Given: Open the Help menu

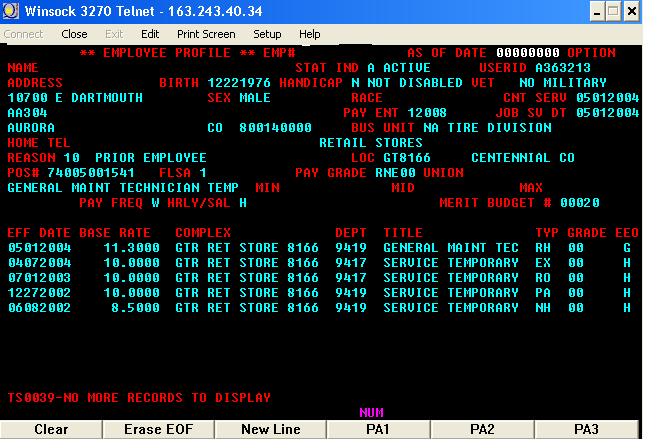Looking at the screenshot, I should coord(310,34).
